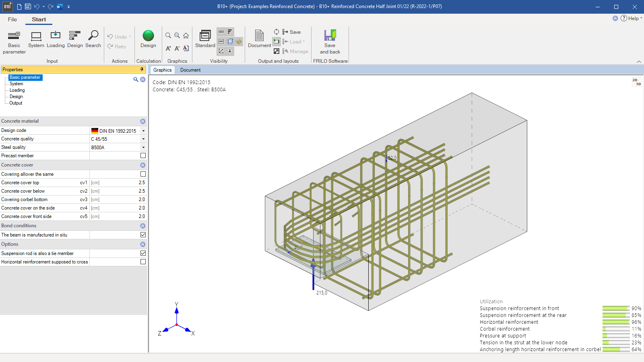The image size is (644, 362).
Task: Click the pop-out window icon in Output group
Action: point(277,51)
